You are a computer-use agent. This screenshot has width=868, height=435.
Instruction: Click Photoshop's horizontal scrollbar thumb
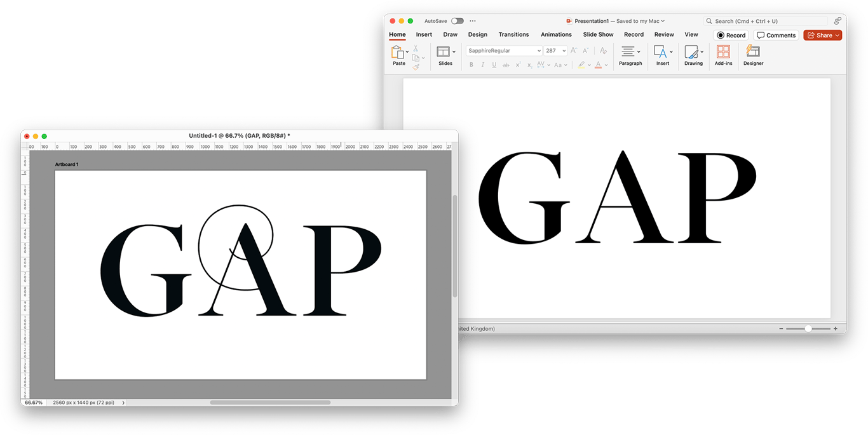[270, 402]
